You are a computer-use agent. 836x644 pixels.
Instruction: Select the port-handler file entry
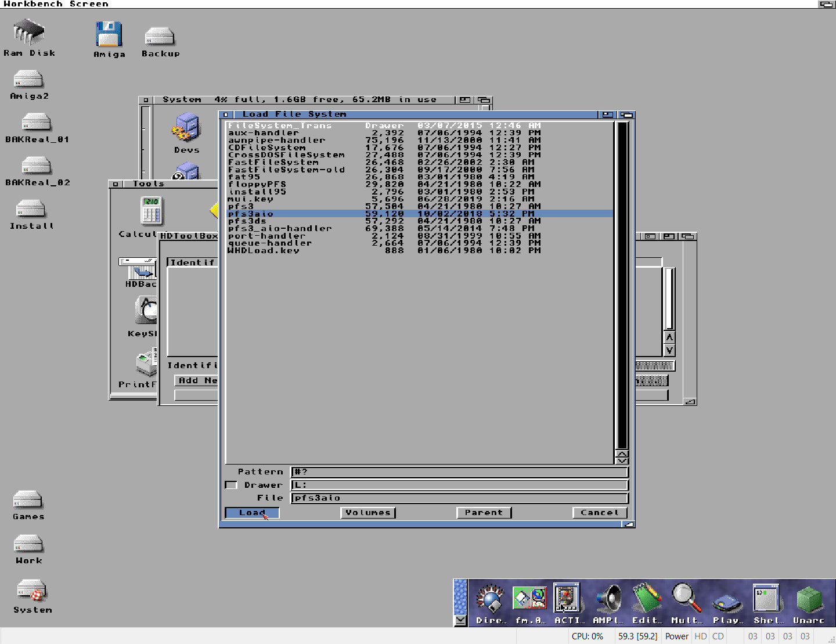point(420,236)
